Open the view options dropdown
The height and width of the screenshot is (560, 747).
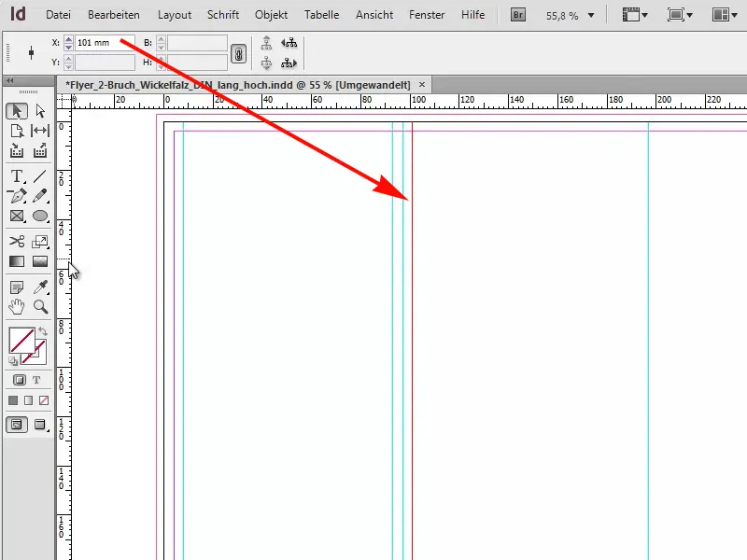click(x=636, y=15)
